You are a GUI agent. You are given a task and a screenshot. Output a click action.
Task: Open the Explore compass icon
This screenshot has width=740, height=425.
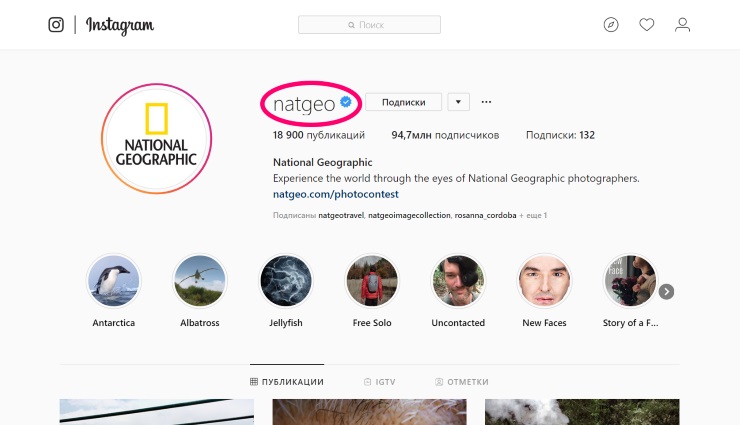(x=611, y=24)
